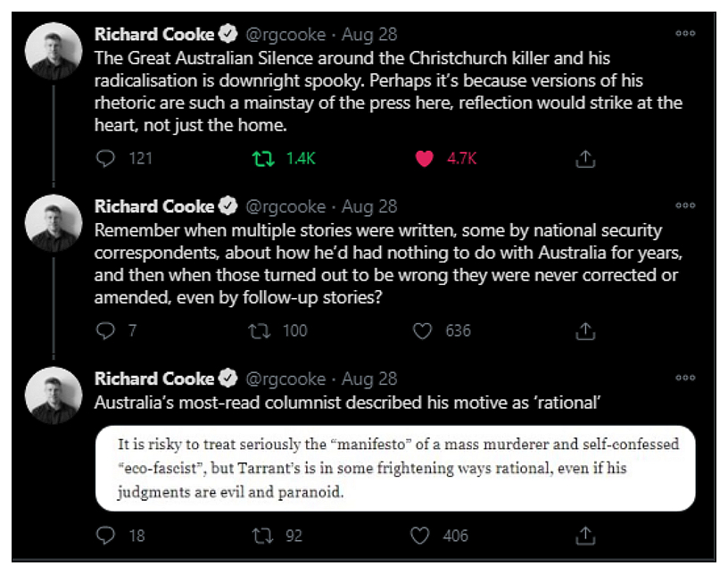Screen dimensions: 728x574
Task: Reply to the tweet with 18 replies
Action: pos(104,536)
